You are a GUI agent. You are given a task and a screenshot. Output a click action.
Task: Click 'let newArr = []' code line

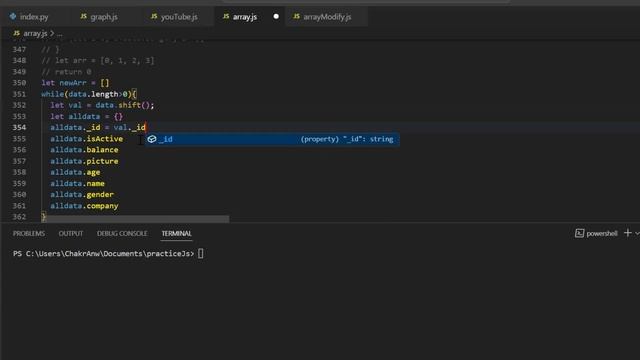pos(75,83)
